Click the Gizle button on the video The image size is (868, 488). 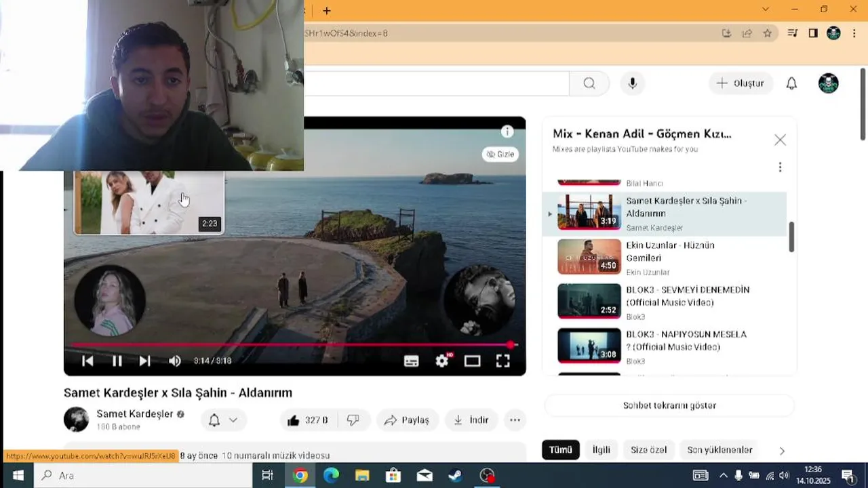tap(500, 155)
